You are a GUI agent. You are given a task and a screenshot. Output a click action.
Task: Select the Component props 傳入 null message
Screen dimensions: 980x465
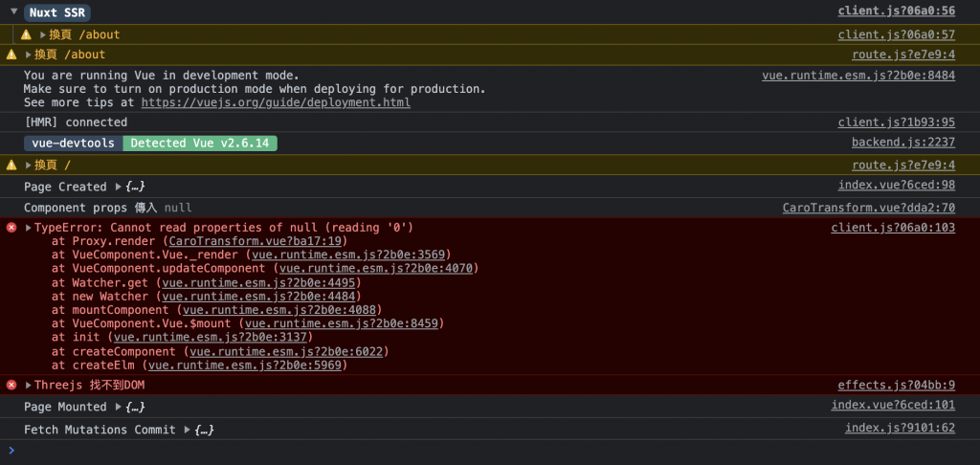[x=107, y=209]
